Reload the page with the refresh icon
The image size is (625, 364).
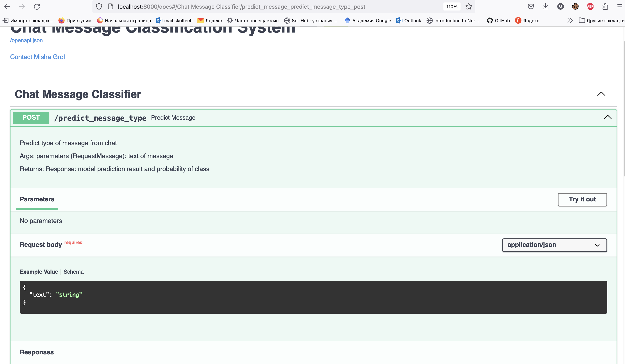[x=37, y=7]
